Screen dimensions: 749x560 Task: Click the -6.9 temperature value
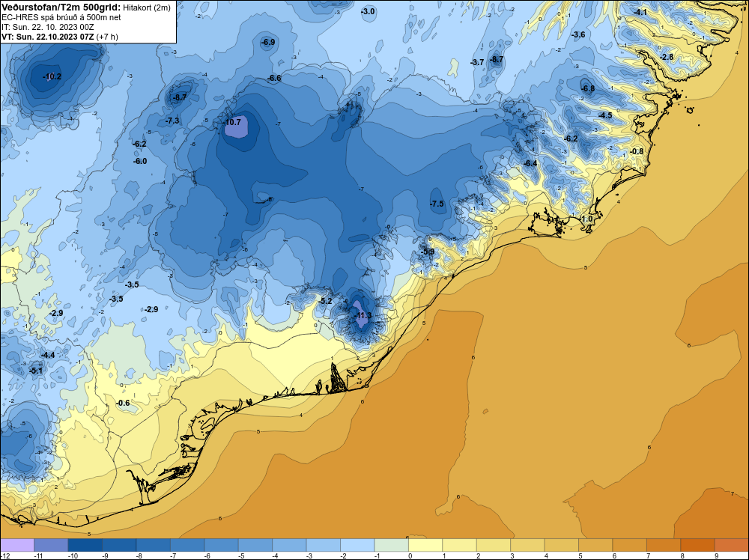[268, 43]
